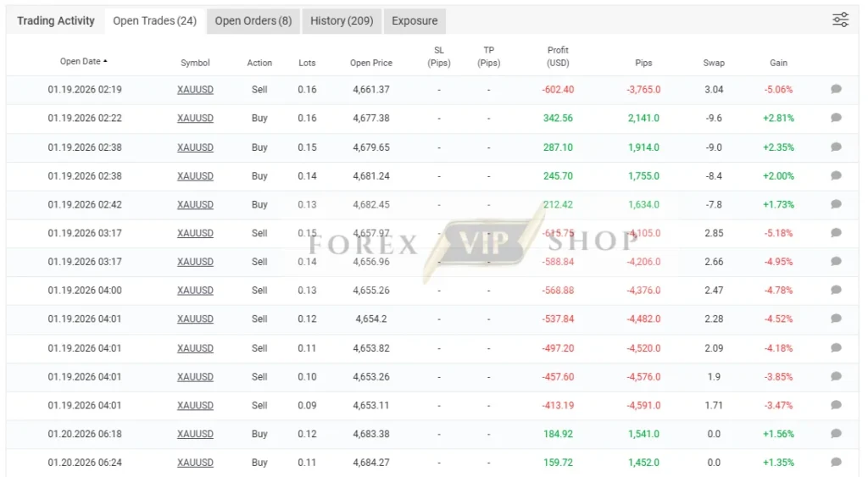Open XAUUSD link in the 02:19 row
The image size is (868, 477).
(195, 90)
